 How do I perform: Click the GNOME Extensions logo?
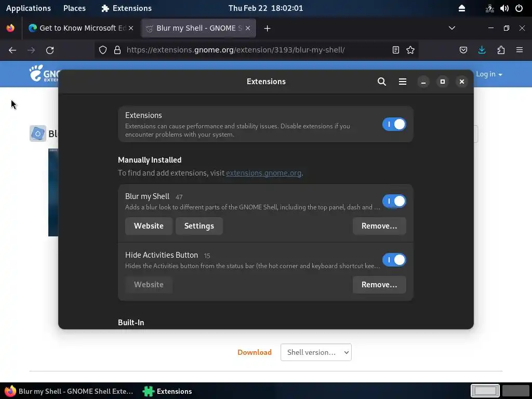click(x=44, y=74)
